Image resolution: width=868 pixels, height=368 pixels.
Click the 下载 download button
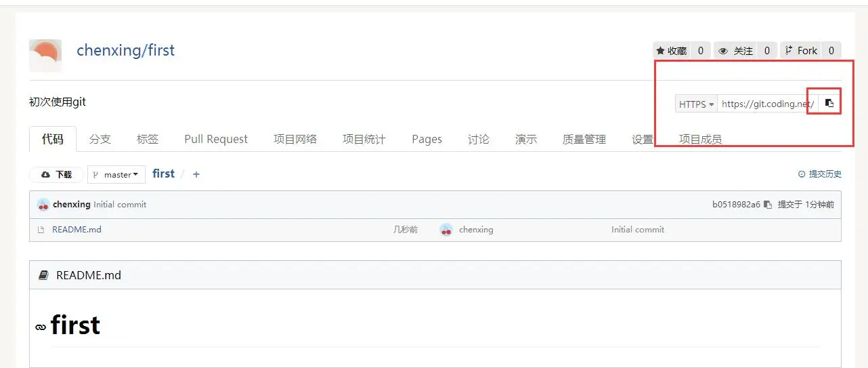click(57, 174)
